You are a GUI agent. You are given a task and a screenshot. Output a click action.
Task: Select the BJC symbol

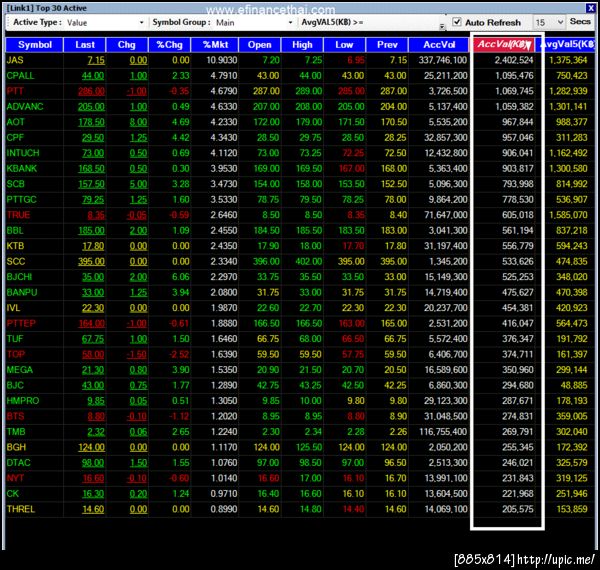point(15,386)
